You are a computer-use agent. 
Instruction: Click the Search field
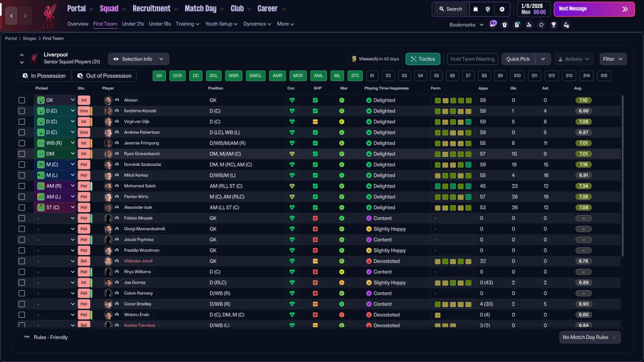tap(450, 9)
